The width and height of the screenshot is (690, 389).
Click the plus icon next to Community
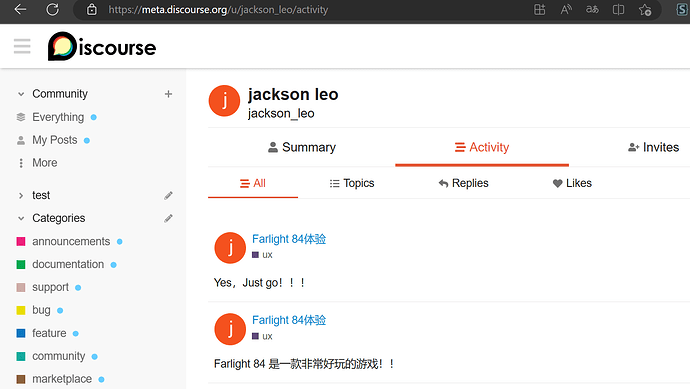[168, 94]
